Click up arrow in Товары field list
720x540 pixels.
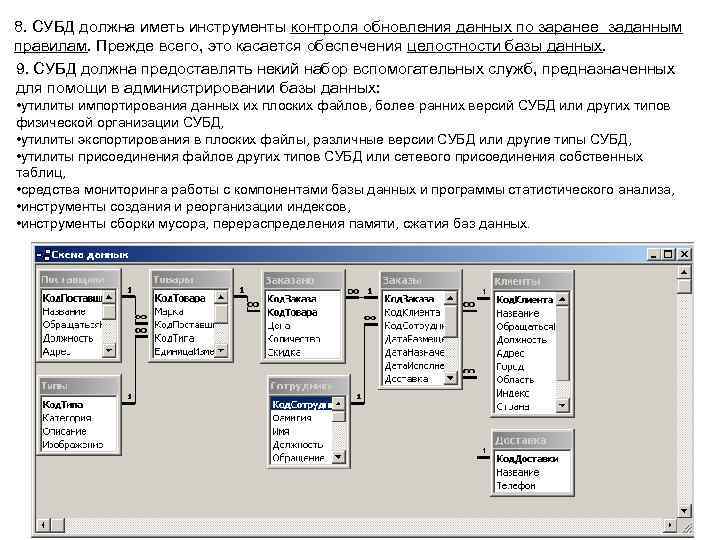tap(221, 298)
